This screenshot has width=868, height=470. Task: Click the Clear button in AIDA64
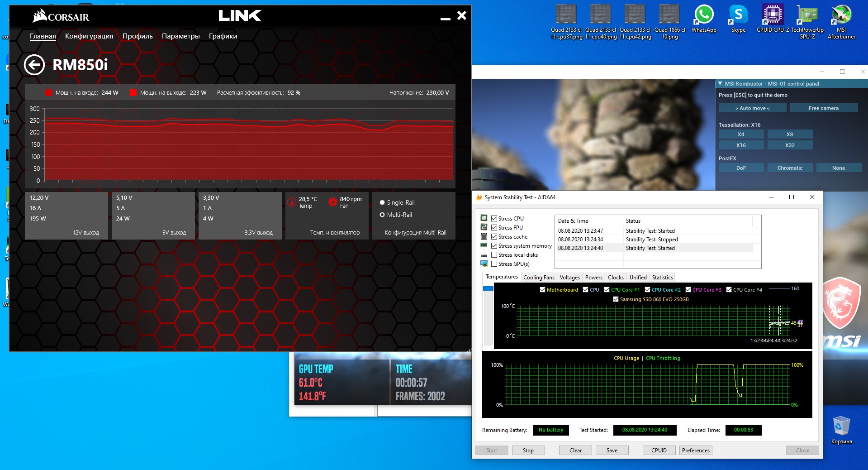click(575, 451)
